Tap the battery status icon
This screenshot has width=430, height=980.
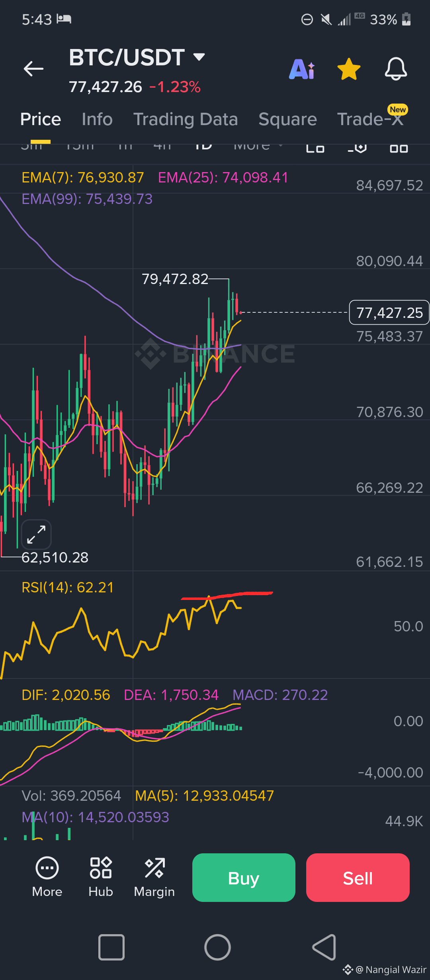tap(407, 19)
